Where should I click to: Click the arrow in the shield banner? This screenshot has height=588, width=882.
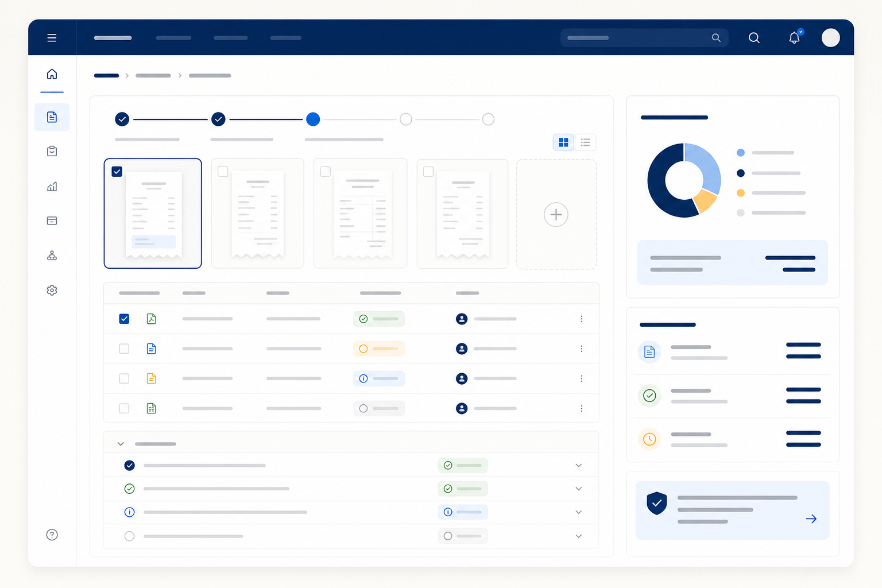[811, 519]
